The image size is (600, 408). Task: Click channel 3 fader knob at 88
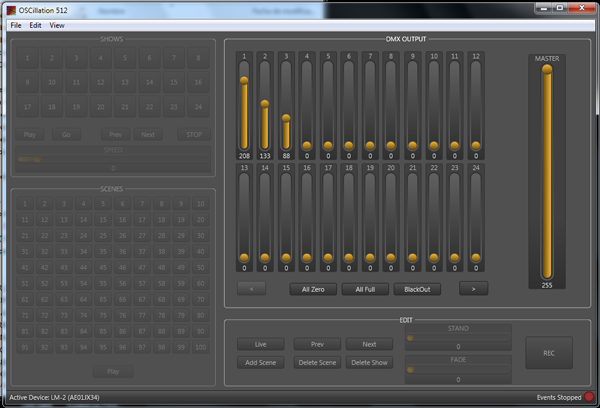[x=286, y=117]
